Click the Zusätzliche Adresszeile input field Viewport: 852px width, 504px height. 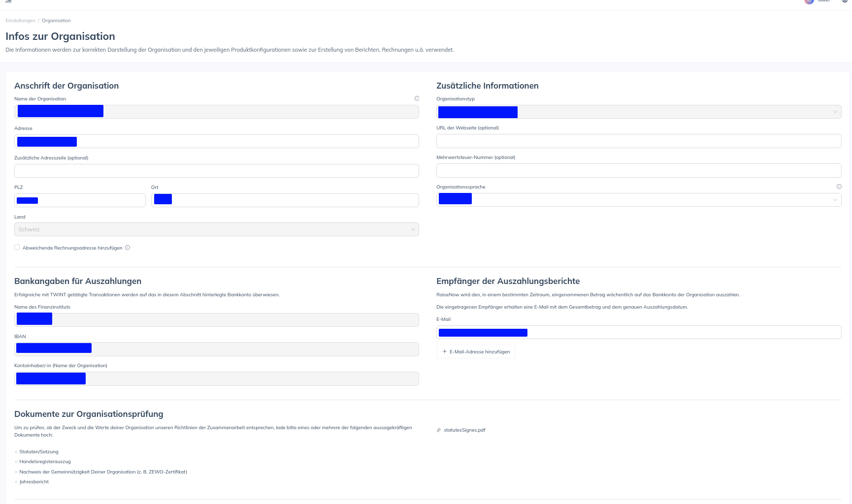(x=216, y=171)
